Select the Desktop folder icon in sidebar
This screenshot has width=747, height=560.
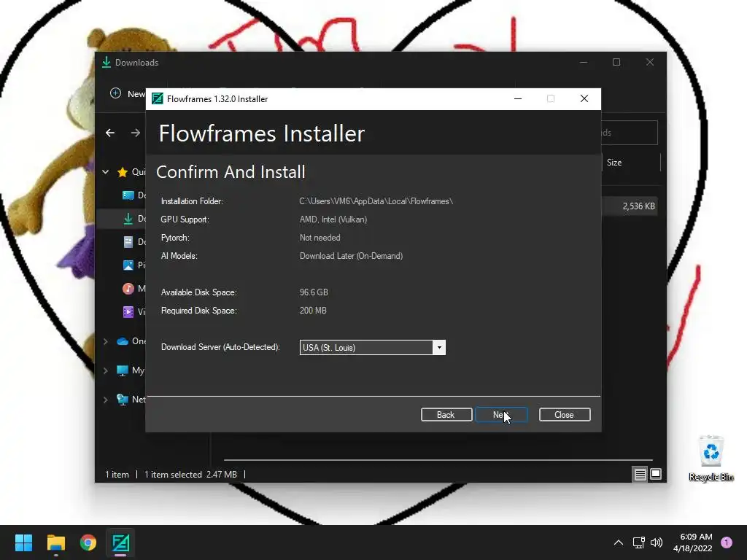click(x=128, y=195)
